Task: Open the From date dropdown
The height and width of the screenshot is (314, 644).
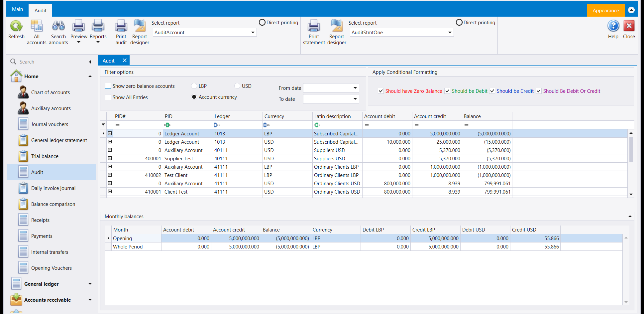Action: pos(355,88)
